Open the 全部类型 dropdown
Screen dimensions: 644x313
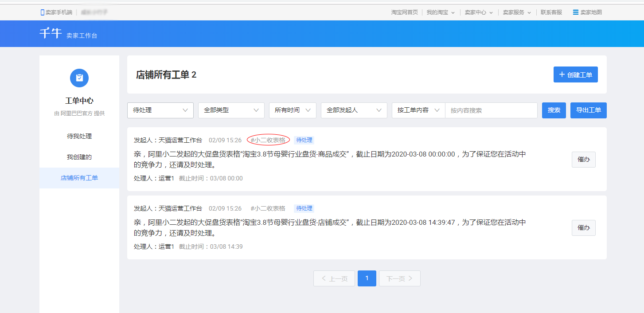point(231,110)
